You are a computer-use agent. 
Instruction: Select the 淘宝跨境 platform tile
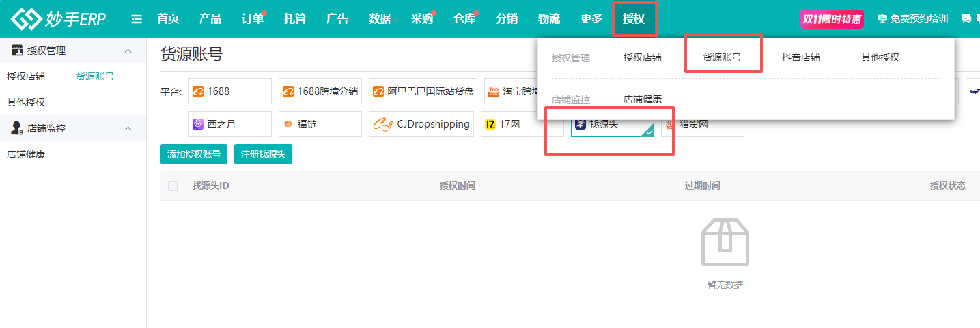point(511,91)
